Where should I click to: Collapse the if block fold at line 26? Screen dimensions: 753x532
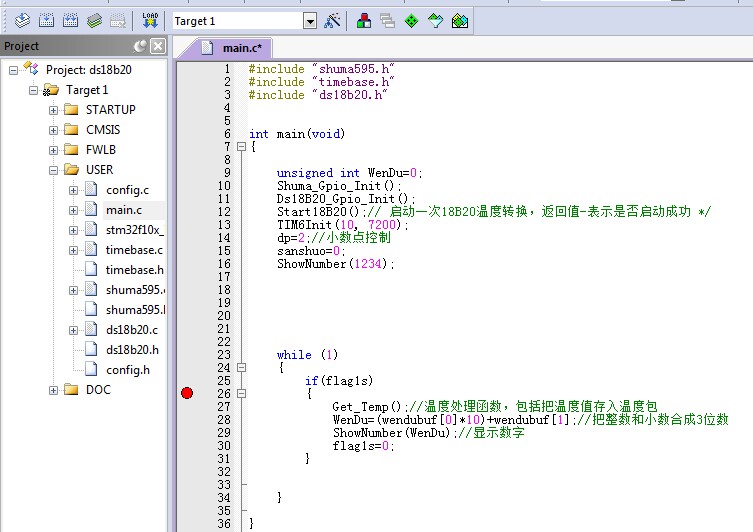pos(242,394)
